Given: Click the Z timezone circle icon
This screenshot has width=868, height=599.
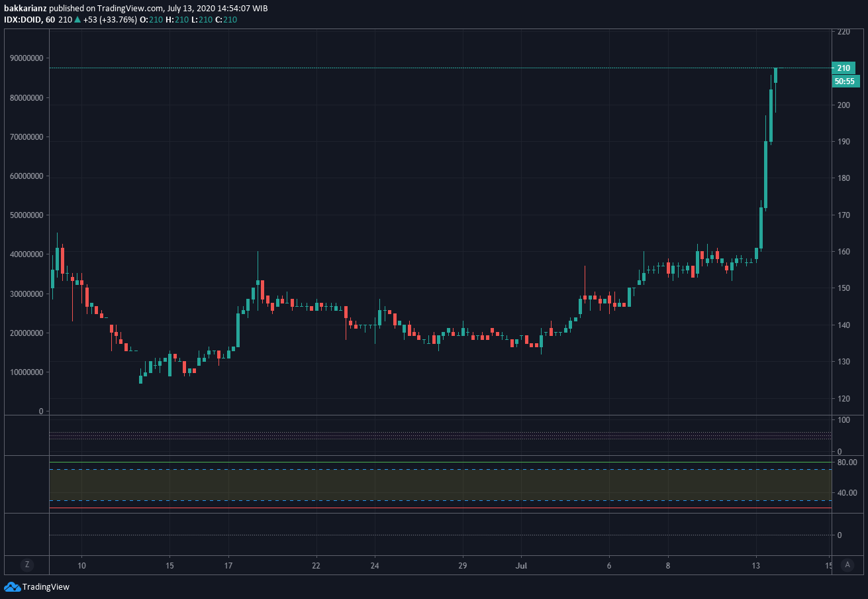Looking at the screenshot, I should tap(26, 565).
